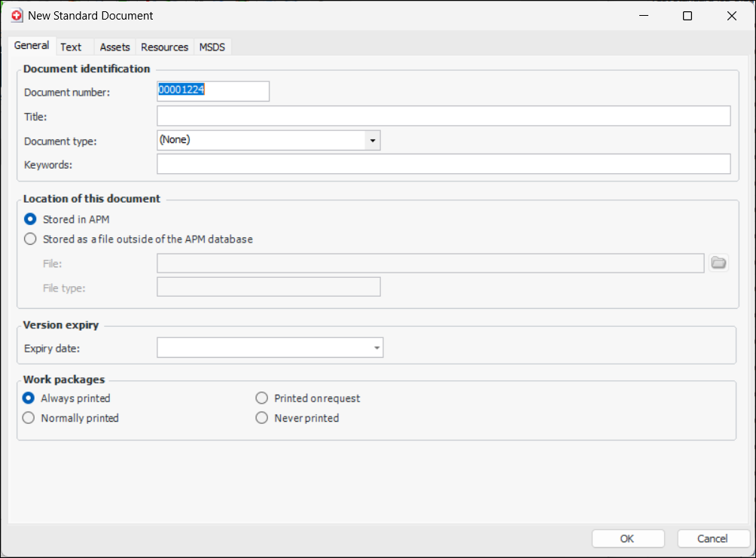Switch to the MSDS tab
Screen dimensions: 756x558
coord(212,47)
